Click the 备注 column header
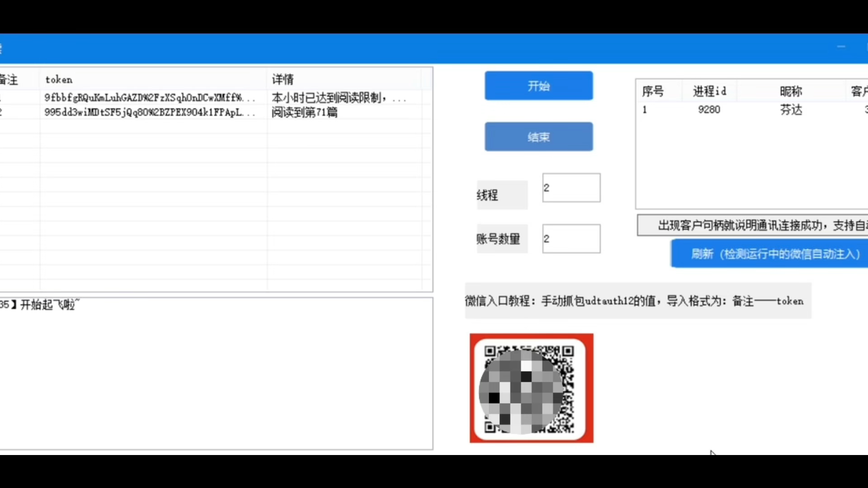This screenshot has width=868, height=488. coord(19,80)
